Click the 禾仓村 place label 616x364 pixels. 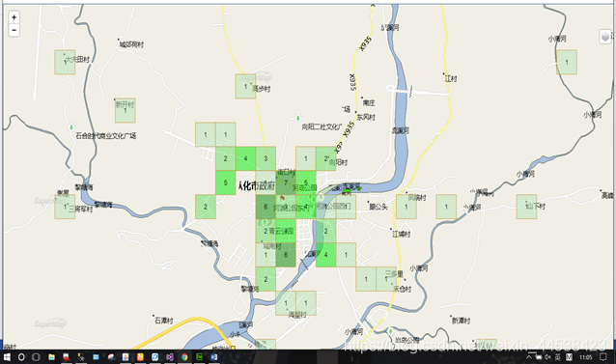click(x=403, y=289)
